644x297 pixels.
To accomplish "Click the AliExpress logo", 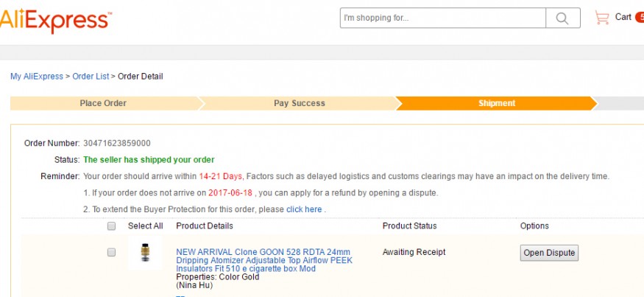I will (55, 21).
